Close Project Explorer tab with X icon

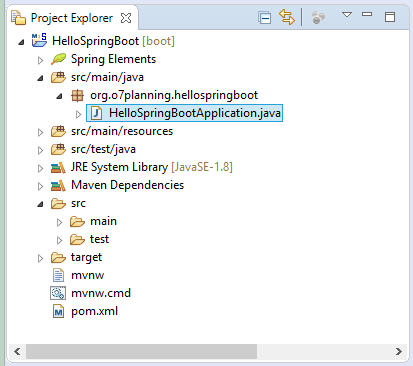click(x=126, y=18)
